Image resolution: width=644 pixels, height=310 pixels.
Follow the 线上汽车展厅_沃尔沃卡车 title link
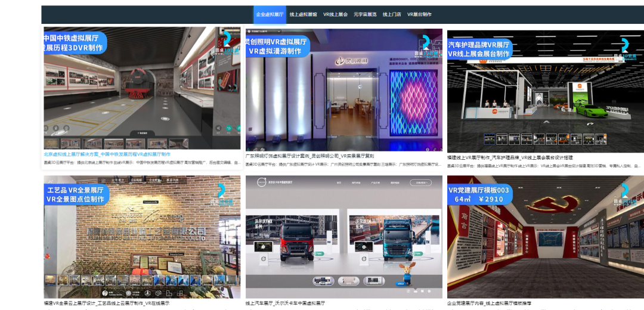tap(286, 303)
